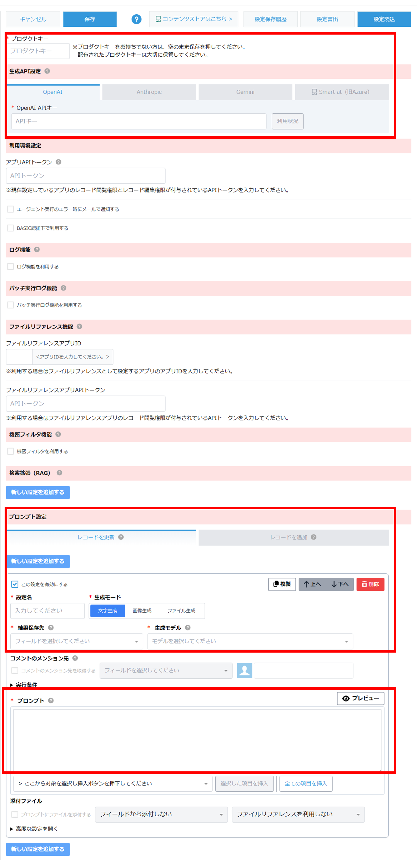Viewport: 417px width, 868px height.
Task: Click 設定書出 button
Action: pos(327,19)
